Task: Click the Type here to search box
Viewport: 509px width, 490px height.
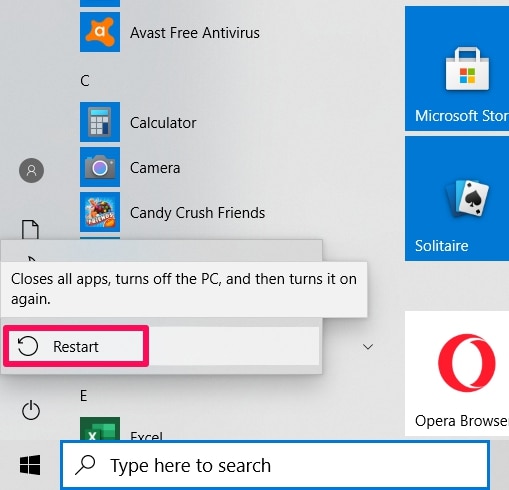Action: click(275, 465)
